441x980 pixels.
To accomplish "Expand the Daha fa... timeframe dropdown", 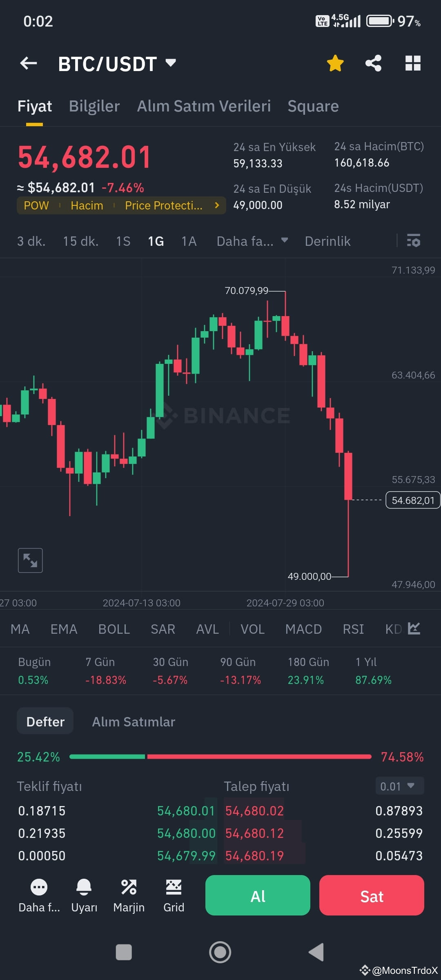I will [x=252, y=241].
